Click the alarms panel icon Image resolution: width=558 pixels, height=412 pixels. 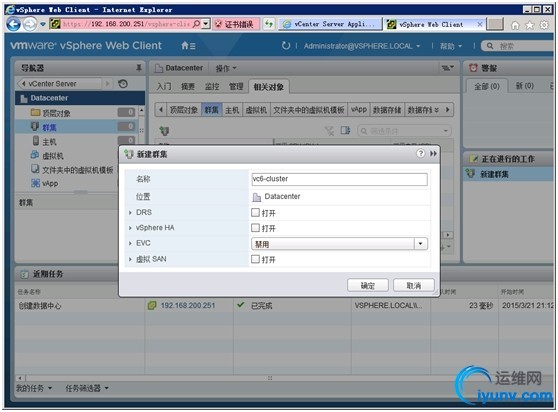(x=473, y=68)
